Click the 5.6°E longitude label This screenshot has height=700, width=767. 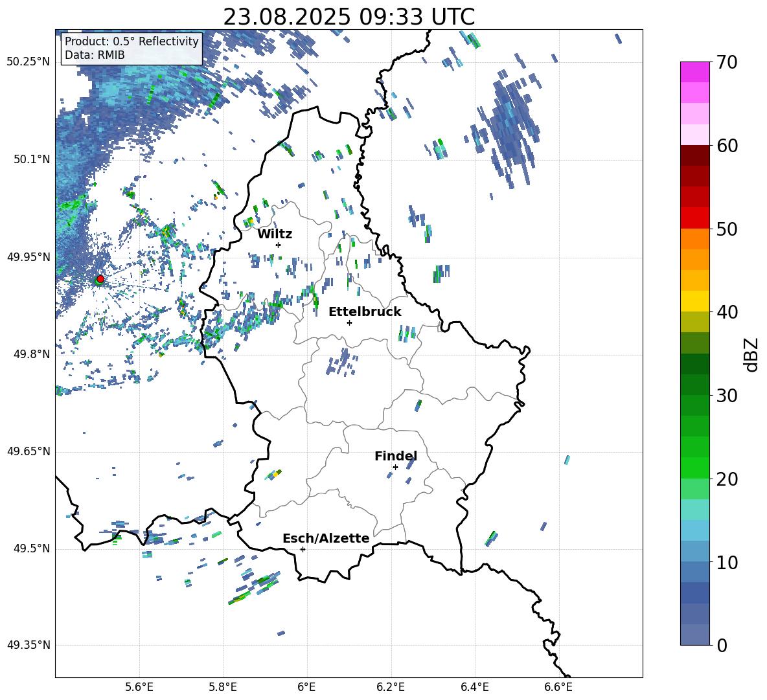click(x=139, y=687)
